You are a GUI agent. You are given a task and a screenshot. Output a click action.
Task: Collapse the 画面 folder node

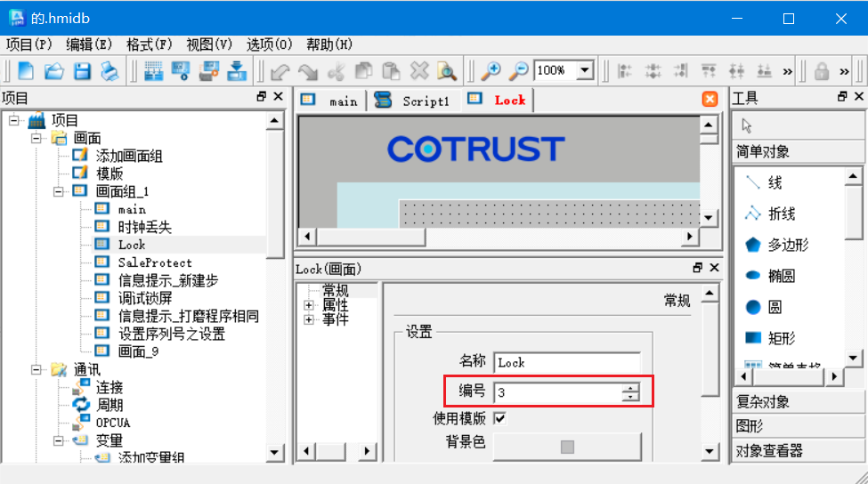point(36,138)
